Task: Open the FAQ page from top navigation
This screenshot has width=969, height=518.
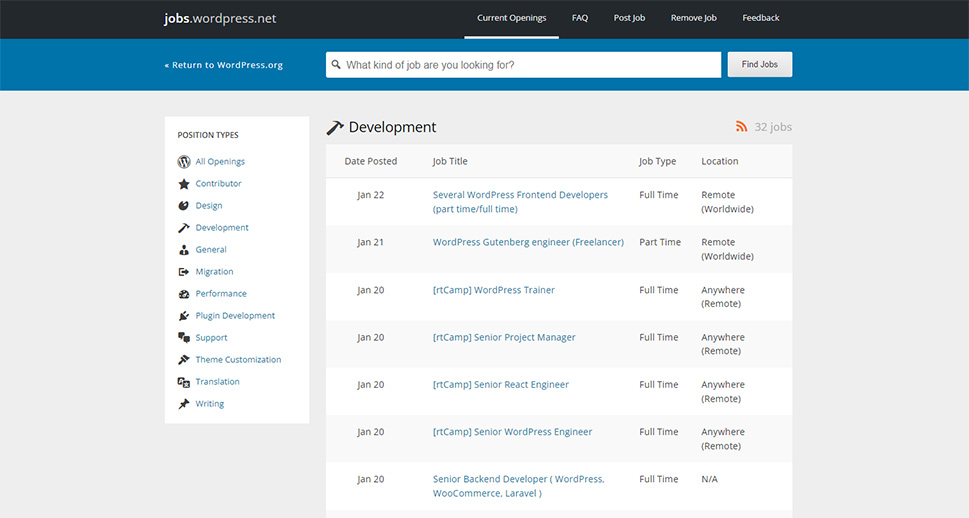Action: 580,18
